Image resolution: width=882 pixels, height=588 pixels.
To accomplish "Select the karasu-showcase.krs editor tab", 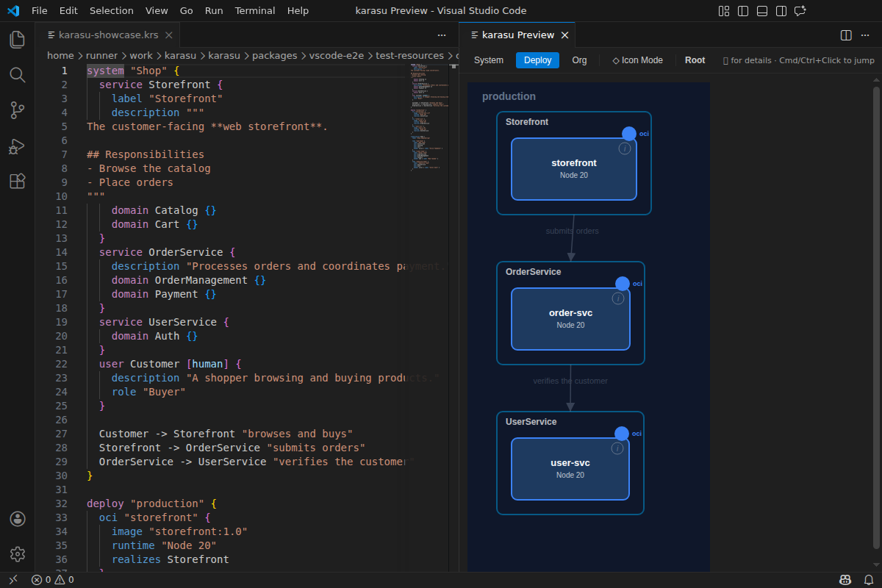I will tap(108, 35).
